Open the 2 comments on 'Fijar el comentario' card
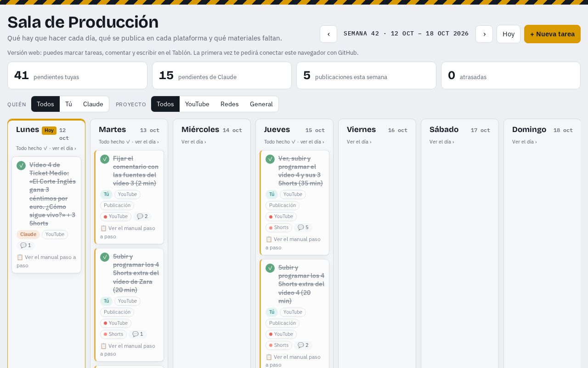 tap(142, 217)
